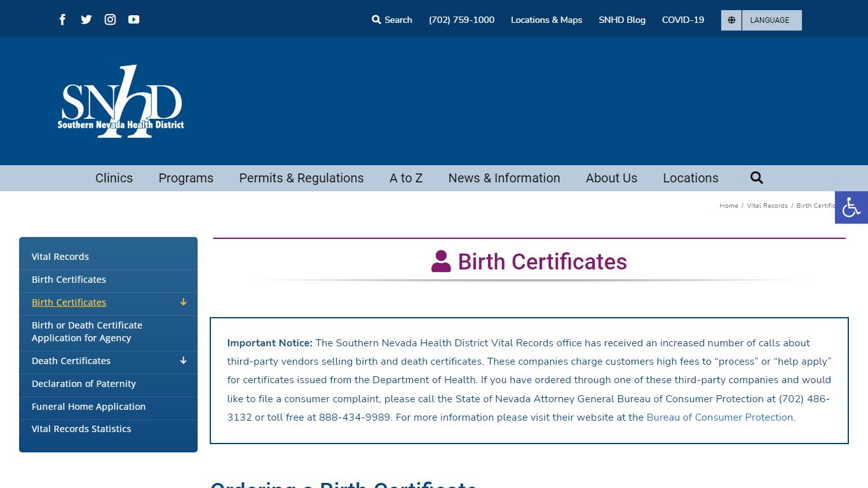
Task: Click the "Important Notice:" bold text
Action: coord(270,343)
